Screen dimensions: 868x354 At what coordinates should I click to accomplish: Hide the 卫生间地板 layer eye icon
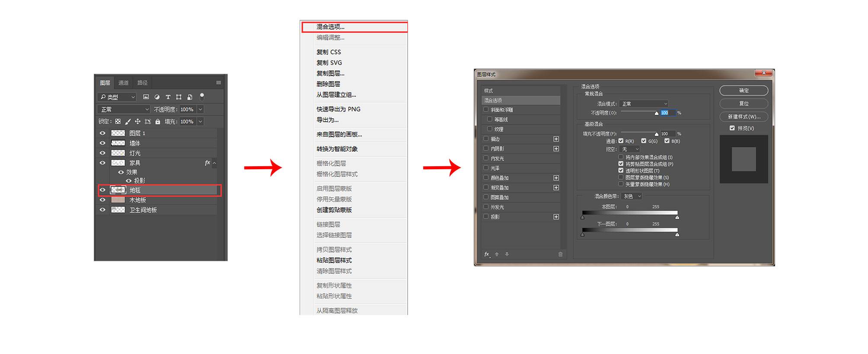[x=102, y=210]
